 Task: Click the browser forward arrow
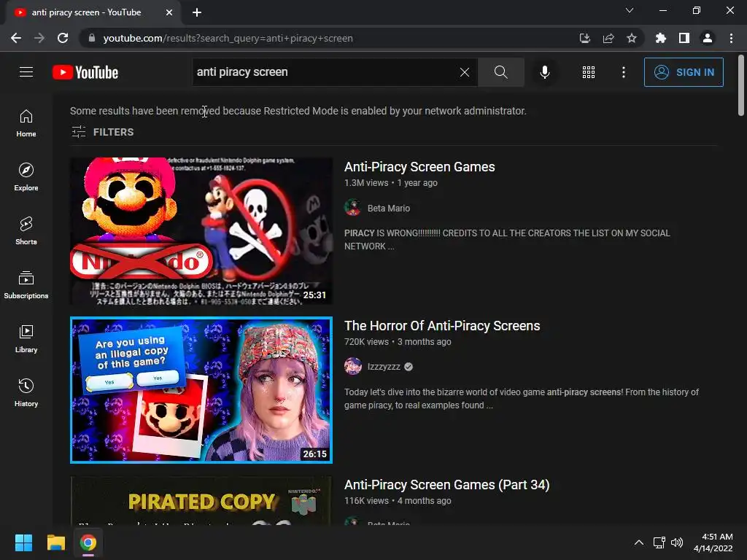click(39, 38)
